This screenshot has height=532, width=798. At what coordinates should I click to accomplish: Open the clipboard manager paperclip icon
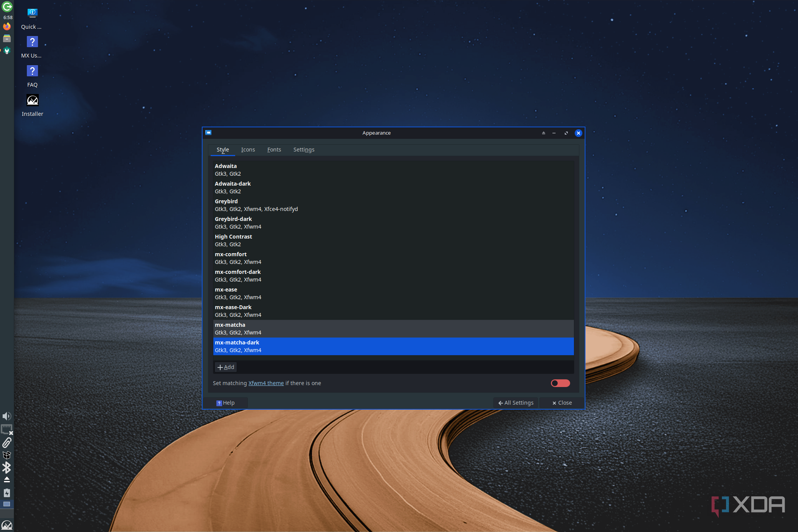point(7,443)
